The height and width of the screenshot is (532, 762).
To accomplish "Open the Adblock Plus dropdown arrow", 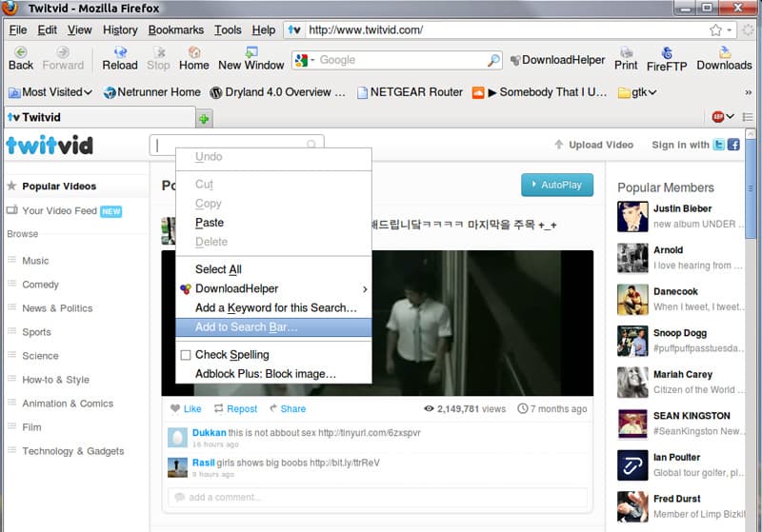I will (730, 117).
